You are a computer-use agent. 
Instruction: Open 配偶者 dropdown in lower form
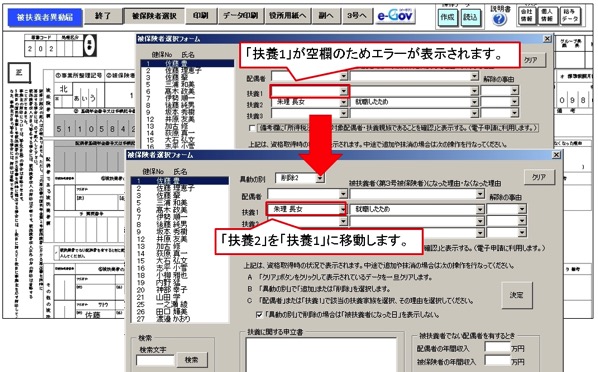click(x=343, y=194)
